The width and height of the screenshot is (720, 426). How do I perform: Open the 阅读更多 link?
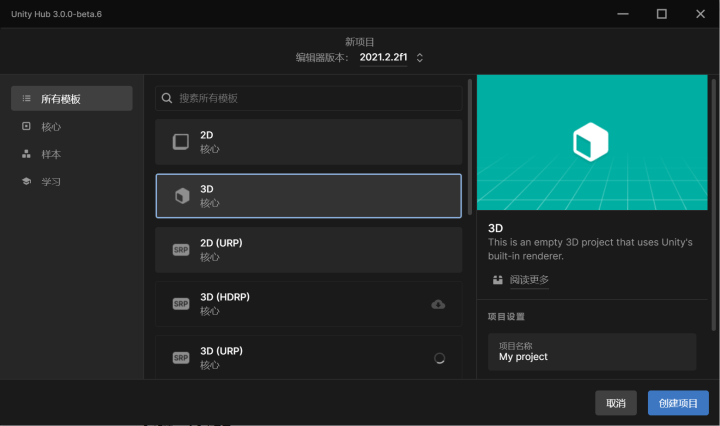click(x=529, y=280)
